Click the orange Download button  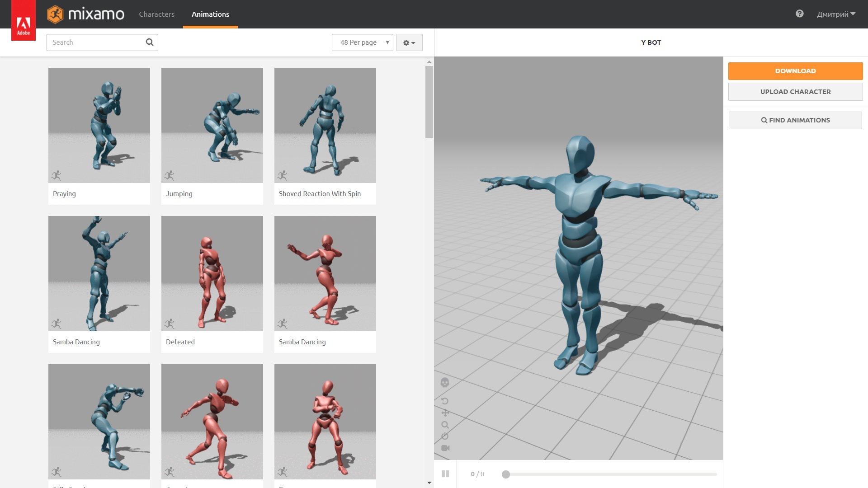click(795, 71)
